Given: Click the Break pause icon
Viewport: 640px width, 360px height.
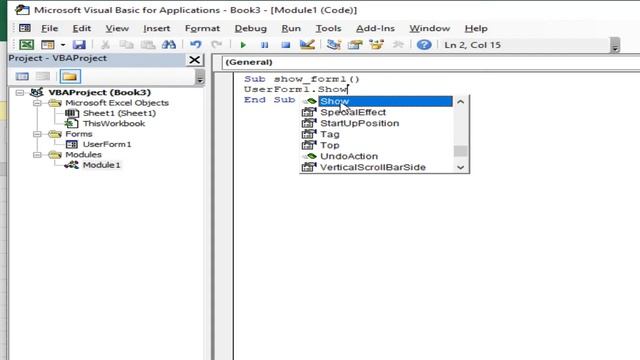Looking at the screenshot, I should (x=264, y=45).
